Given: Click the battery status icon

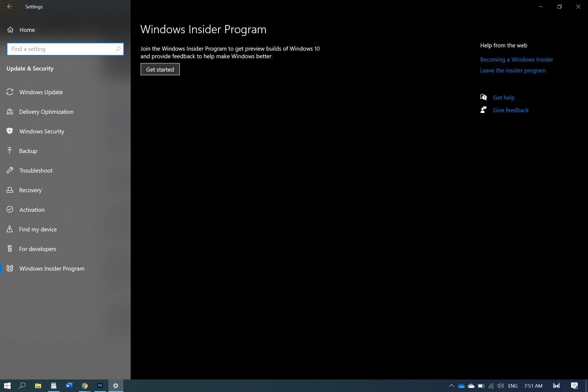Looking at the screenshot, I should tap(481, 386).
